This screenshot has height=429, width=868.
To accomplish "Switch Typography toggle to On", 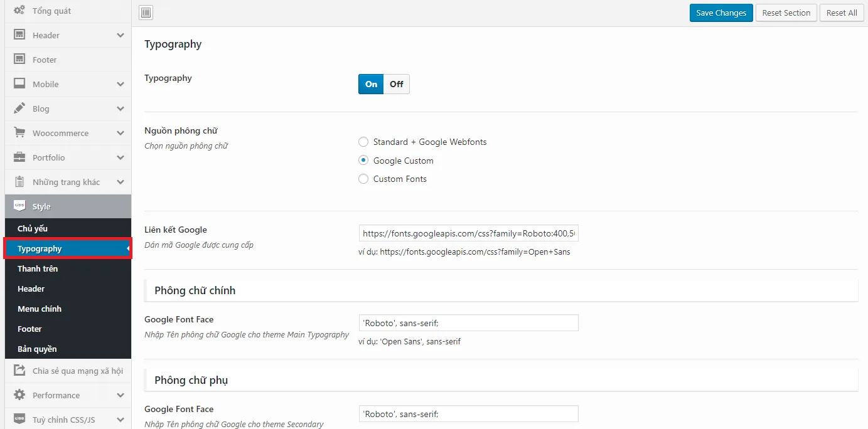I will tap(371, 84).
